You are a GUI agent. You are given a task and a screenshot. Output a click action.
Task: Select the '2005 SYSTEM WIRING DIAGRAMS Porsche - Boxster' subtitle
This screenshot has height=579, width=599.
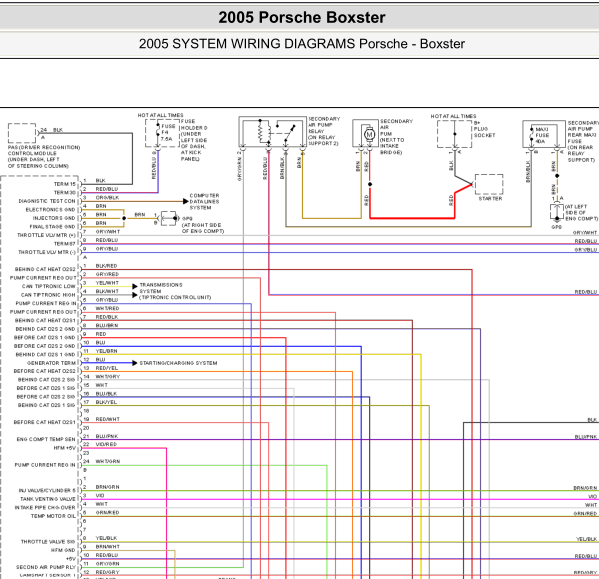[x=302, y=44]
